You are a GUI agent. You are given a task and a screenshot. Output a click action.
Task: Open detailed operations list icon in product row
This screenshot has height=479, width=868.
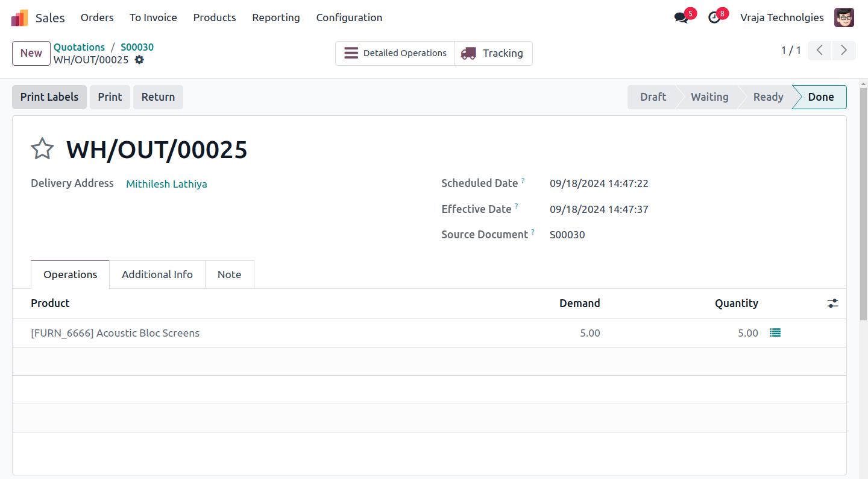pos(775,333)
